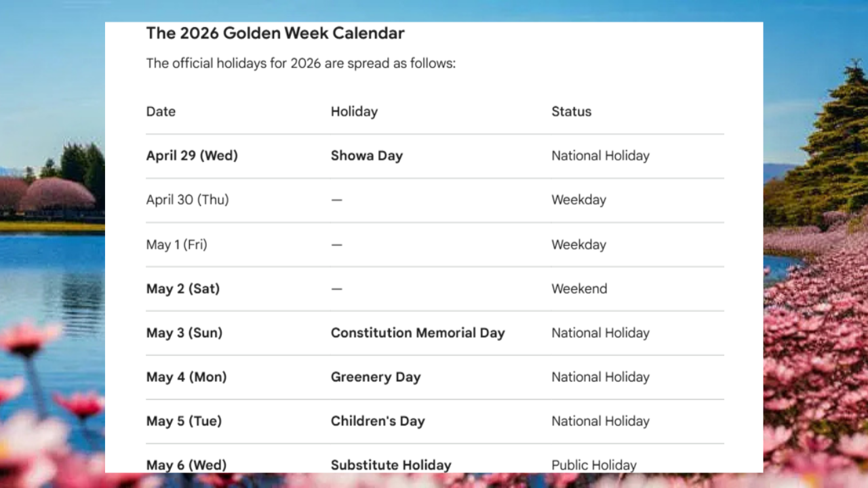The image size is (868, 488).
Task: Click the Constitution Memorial Day holiday name
Action: 418,333
